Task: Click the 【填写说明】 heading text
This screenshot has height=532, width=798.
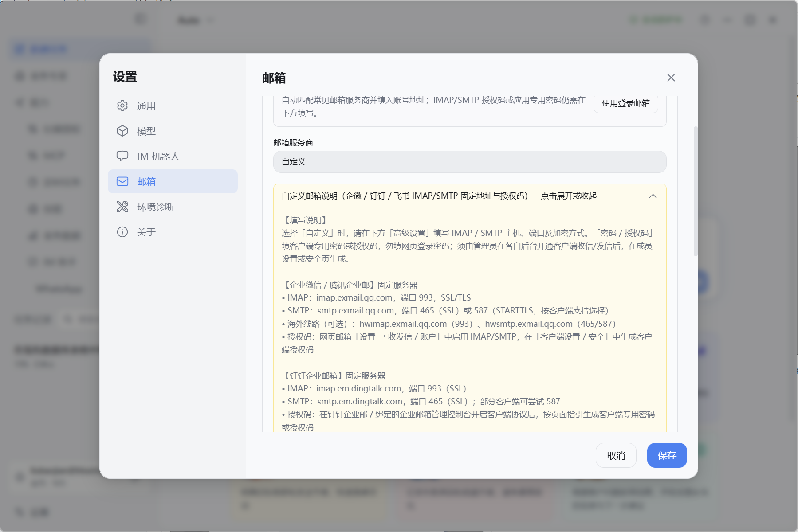Action: 306,220
